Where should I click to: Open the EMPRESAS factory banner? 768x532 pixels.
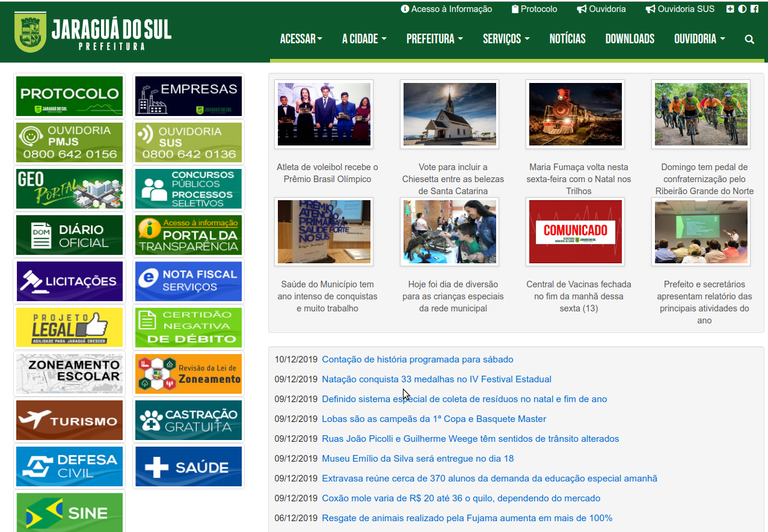pos(189,96)
